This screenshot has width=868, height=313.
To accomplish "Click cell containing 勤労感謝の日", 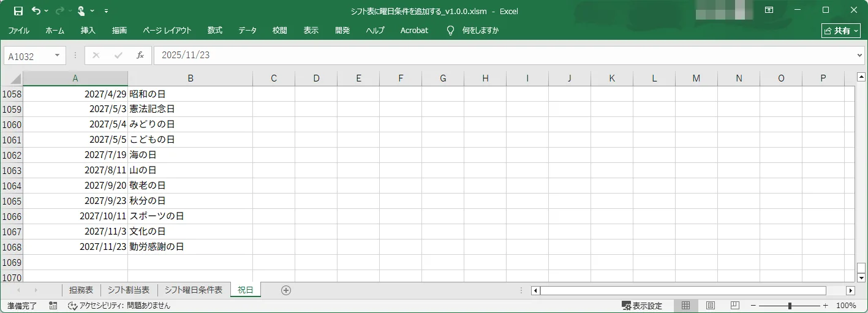I will tap(191, 247).
